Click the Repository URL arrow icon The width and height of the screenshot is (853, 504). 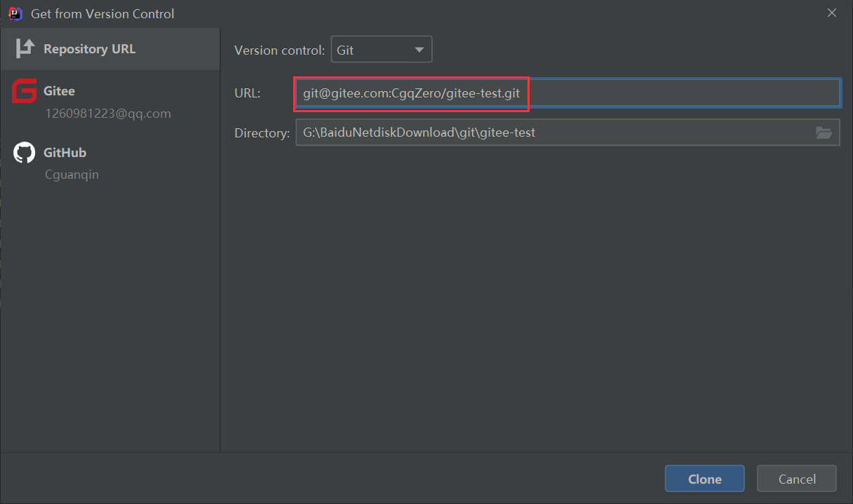[25, 48]
